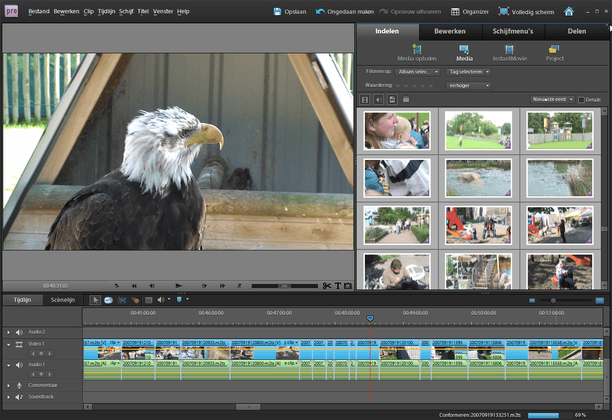Click the Organizer button

(x=470, y=11)
